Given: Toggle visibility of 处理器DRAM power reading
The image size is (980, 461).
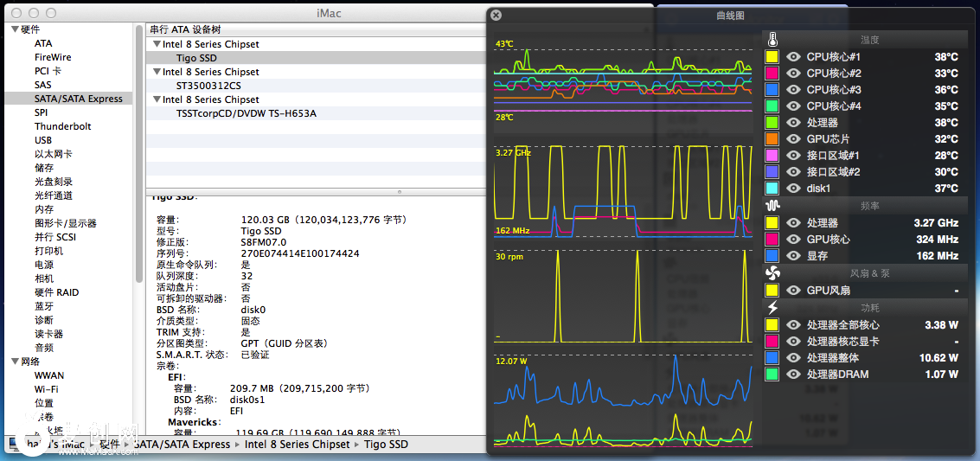Looking at the screenshot, I should pyautogui.click(x=793, y=375).
